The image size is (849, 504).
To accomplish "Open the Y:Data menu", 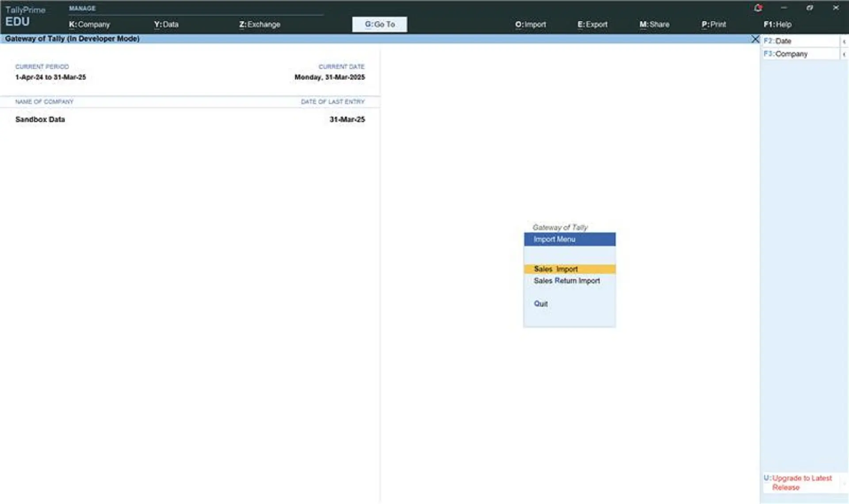I will (x=166, y=24).
